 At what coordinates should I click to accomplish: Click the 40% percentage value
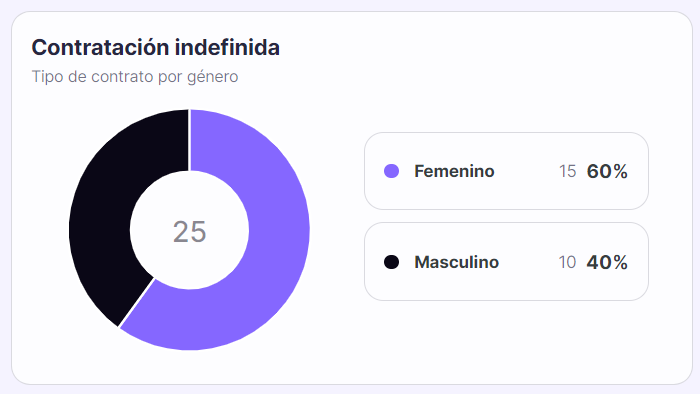(607, 262)
